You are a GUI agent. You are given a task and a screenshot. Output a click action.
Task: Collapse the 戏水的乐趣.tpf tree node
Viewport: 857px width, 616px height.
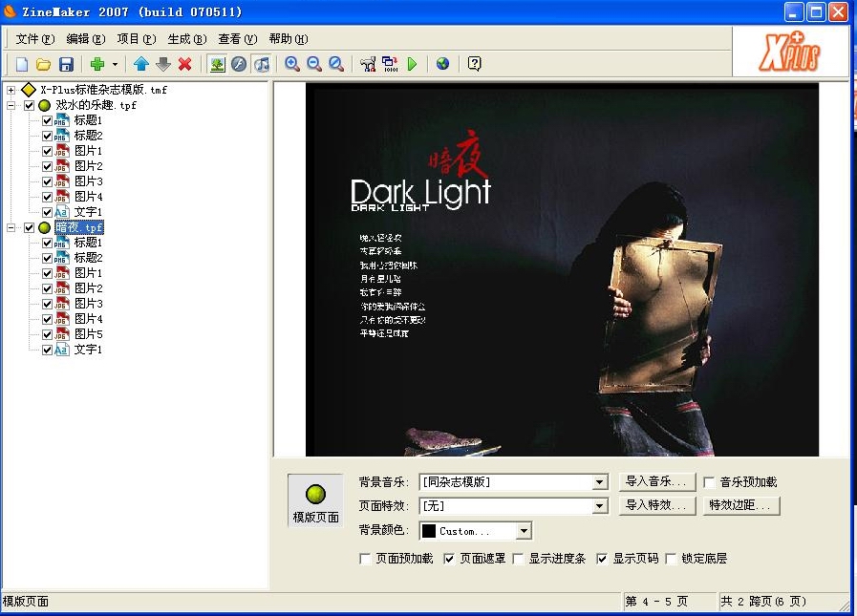pyautogui.click(x=11, y=105)
